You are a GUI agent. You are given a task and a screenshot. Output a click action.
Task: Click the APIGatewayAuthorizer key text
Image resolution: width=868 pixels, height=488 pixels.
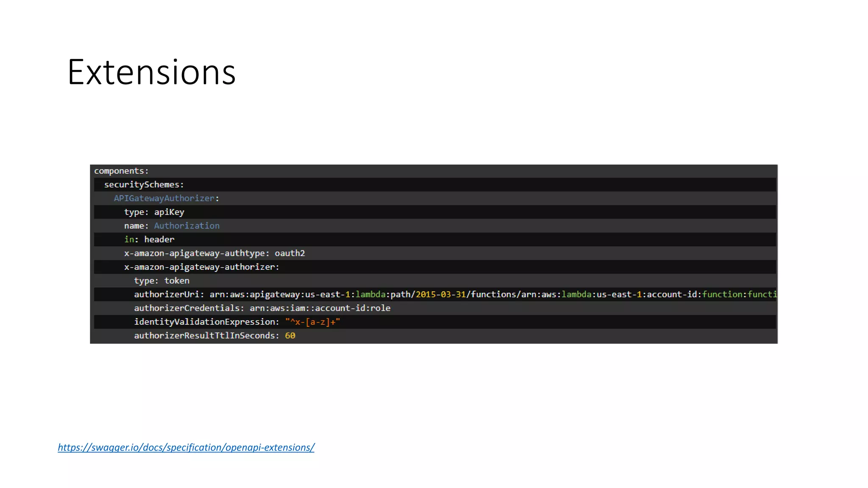[164, 198]
